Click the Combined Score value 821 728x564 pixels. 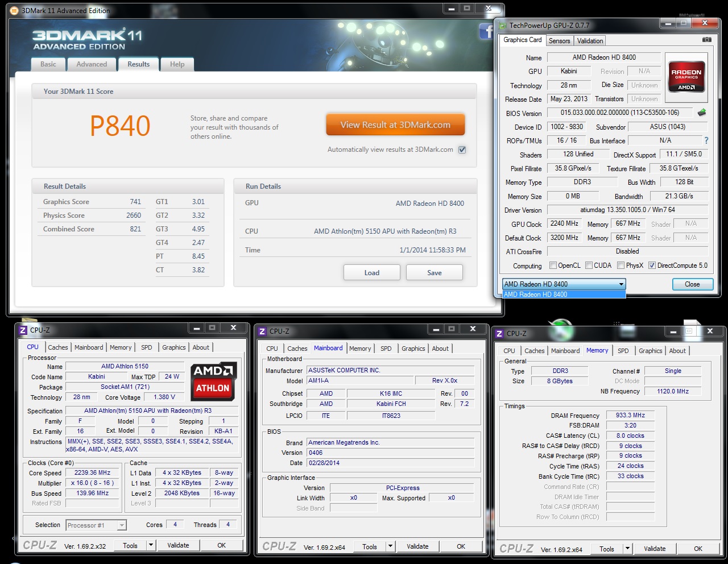[135, 229]
